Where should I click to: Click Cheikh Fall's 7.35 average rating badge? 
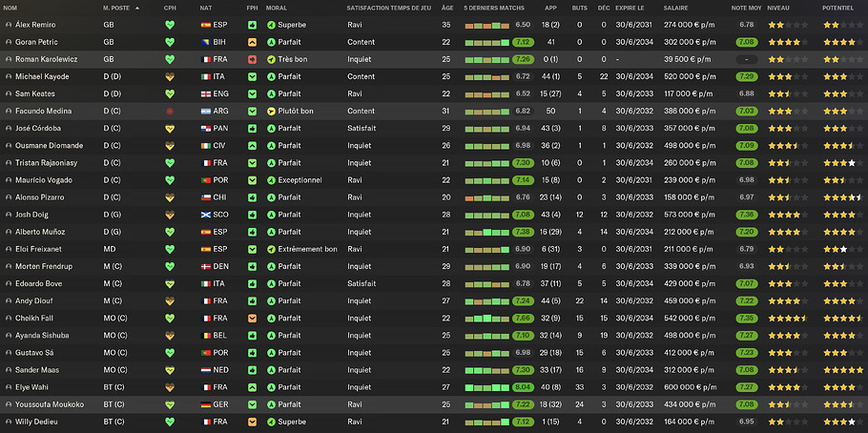747,318
